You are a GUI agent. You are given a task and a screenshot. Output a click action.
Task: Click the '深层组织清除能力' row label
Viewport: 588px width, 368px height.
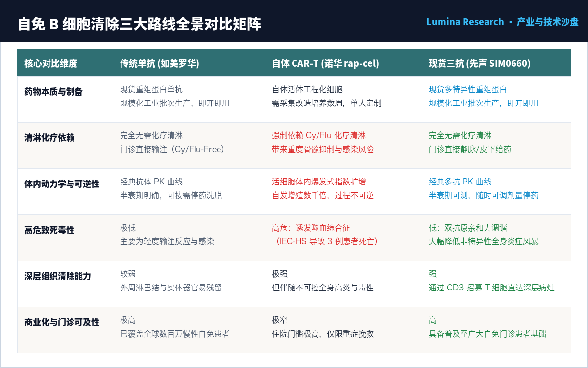coord(58,276)
